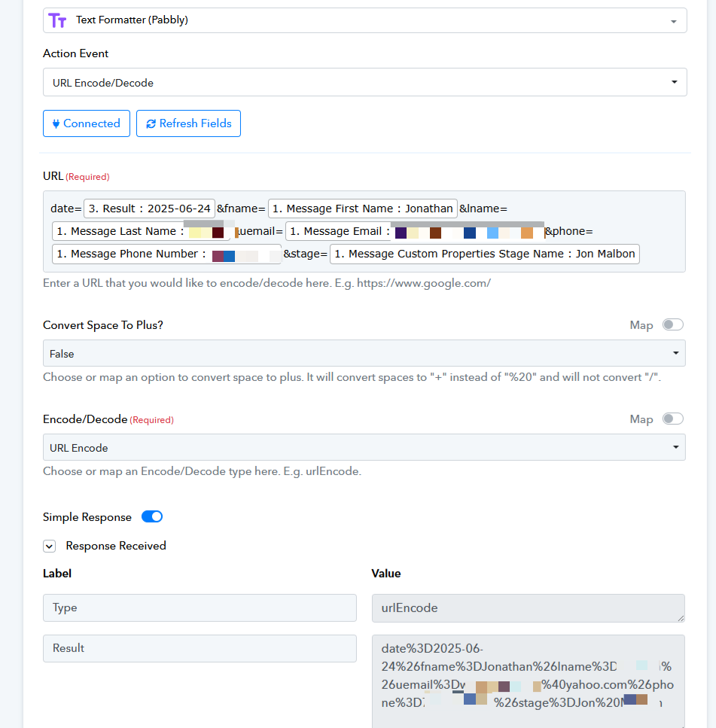The image size is (716, 728).
Task: Open the URL Encode/Decode action event dropdown
Action: click(x=364, y=82)
